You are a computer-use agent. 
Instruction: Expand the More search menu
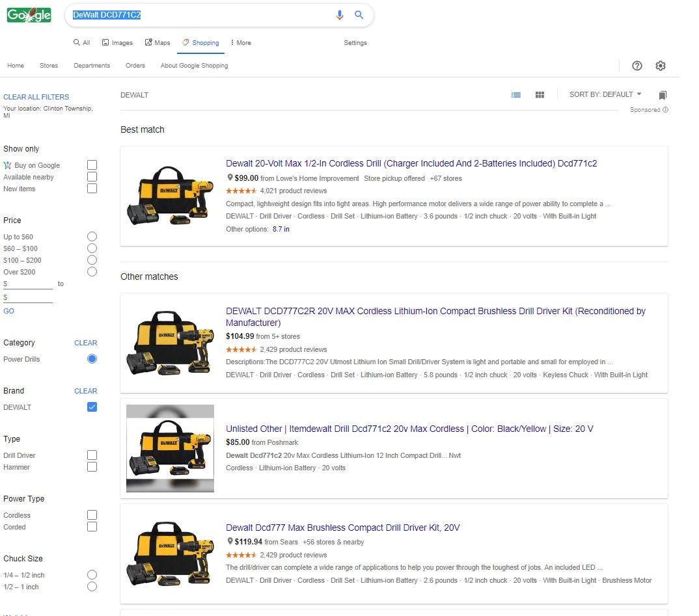click(241, 43)
